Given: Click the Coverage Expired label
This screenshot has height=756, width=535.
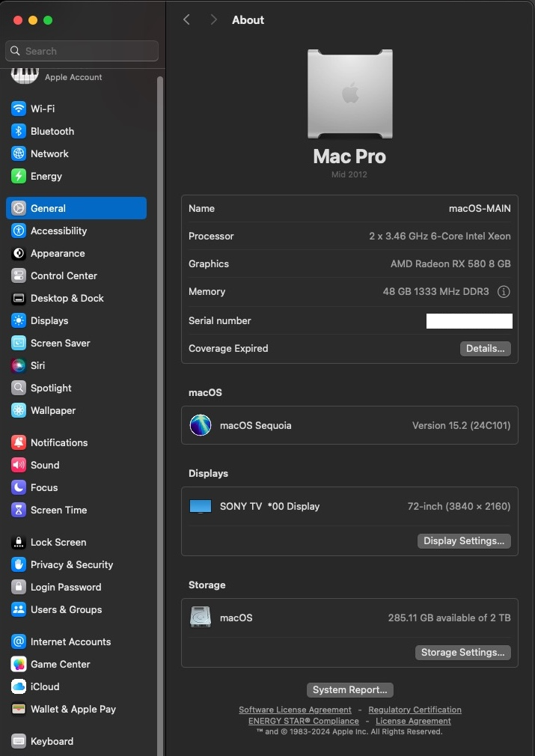Looking at the screenshot, I should (228, 349).
